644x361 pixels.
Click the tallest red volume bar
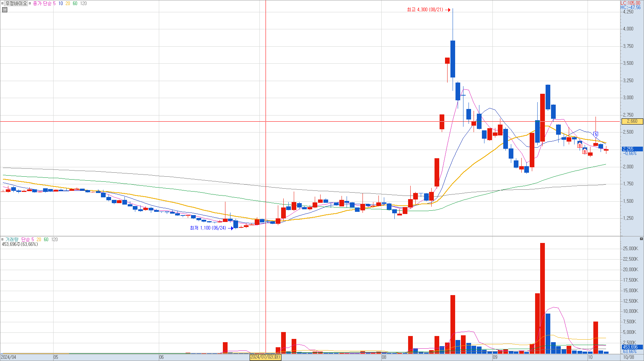542,298
